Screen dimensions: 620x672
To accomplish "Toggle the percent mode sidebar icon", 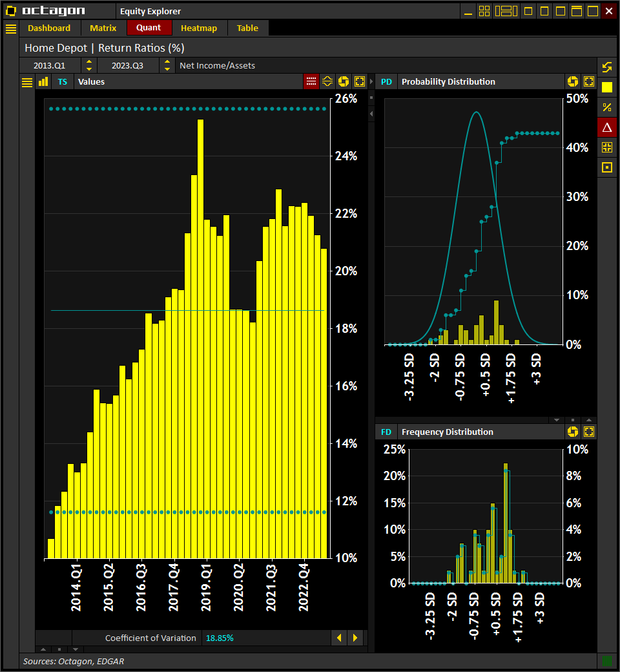I will click(607, 107).
